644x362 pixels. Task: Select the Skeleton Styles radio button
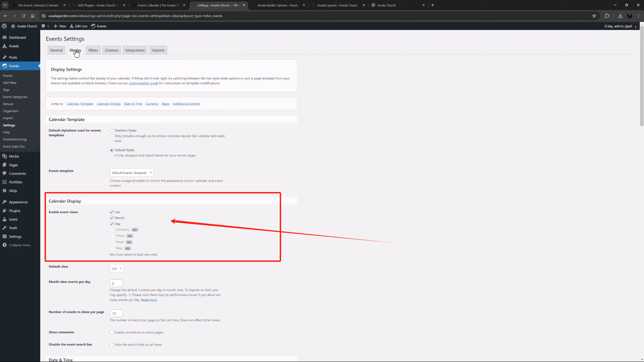click(x=111, y=131)
